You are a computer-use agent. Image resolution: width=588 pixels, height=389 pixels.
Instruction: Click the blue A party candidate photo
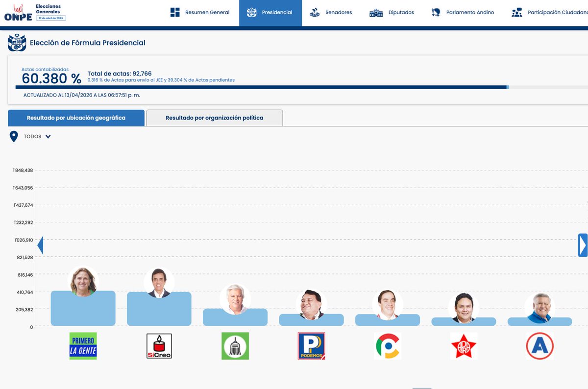(539, 308)
